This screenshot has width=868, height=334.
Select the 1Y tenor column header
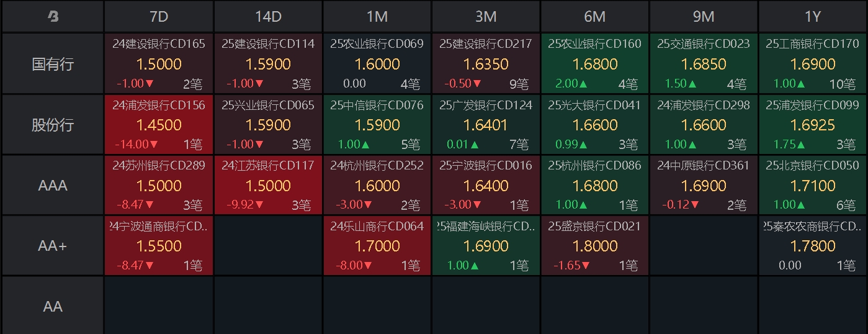813,17
